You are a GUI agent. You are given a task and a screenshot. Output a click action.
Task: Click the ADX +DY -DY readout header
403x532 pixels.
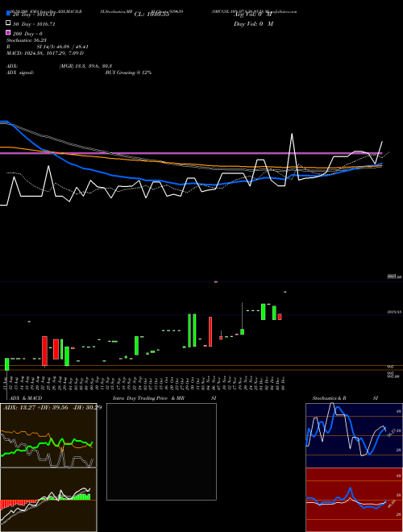(52, 407)
